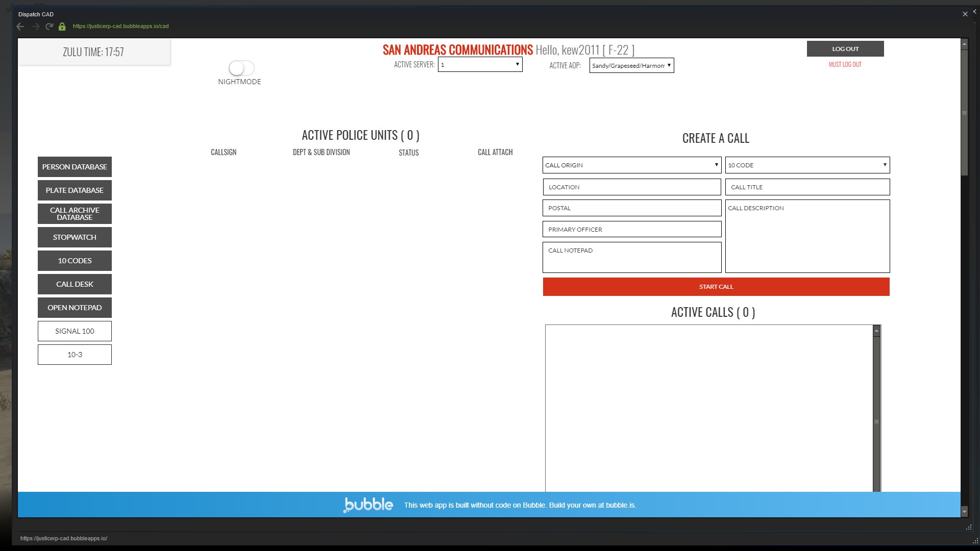Click the browser back arrow icon

pos(20,27)
